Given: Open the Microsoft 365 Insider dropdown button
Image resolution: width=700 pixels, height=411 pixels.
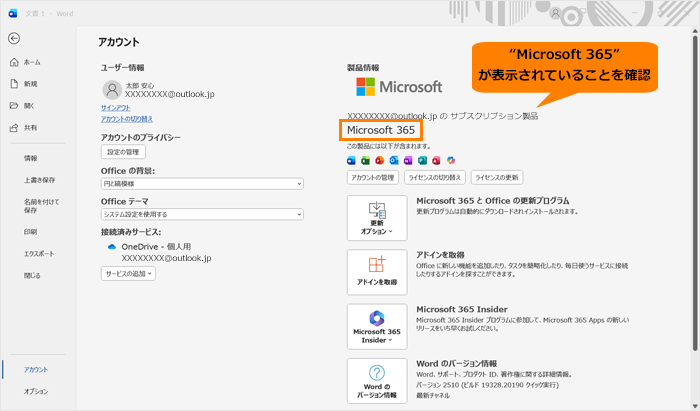Looking at the screenshot, I should (377, 327).
